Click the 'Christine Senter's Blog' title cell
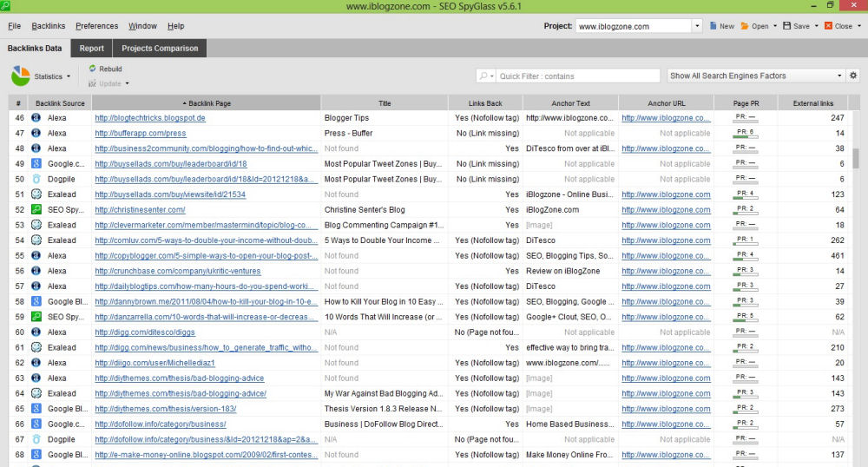 click(365, 210)
